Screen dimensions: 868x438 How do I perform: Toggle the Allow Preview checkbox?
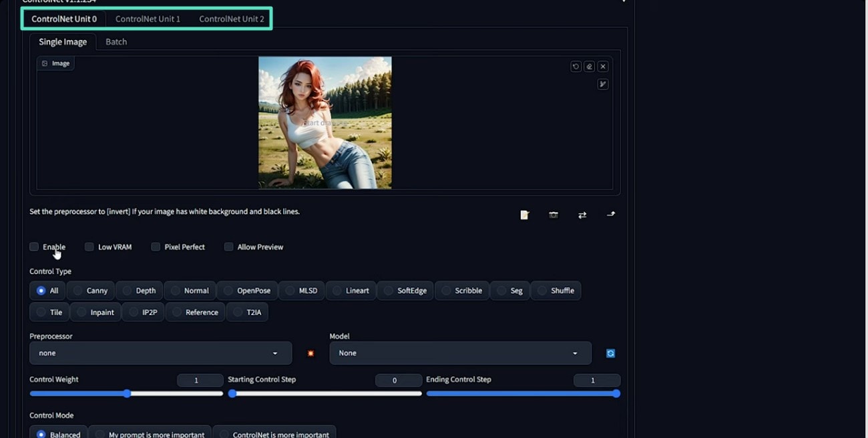[x=228, y=247]
